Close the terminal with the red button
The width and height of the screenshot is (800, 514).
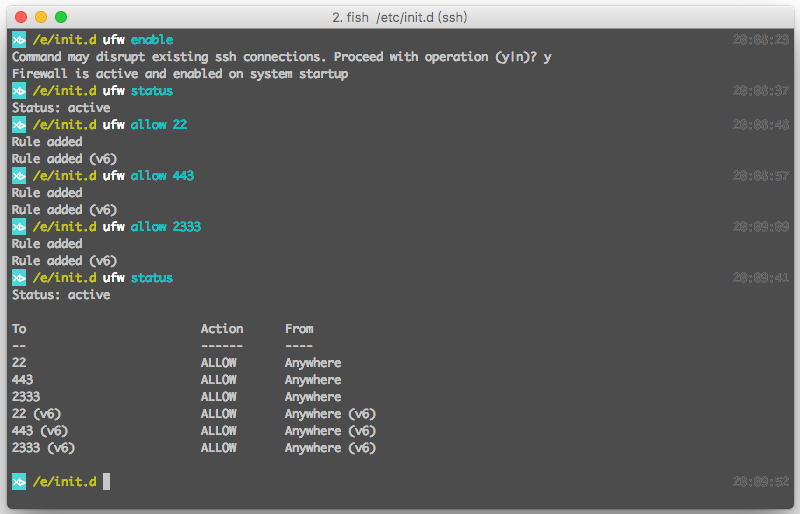[21, 17]
